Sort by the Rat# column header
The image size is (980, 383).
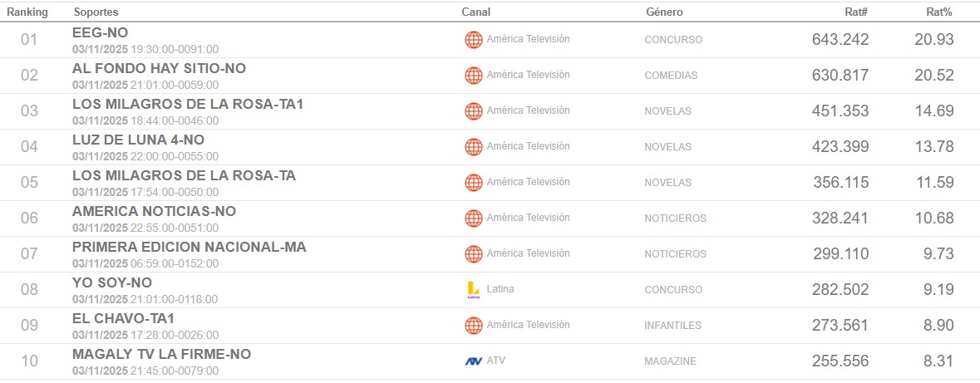coord(855,12)
